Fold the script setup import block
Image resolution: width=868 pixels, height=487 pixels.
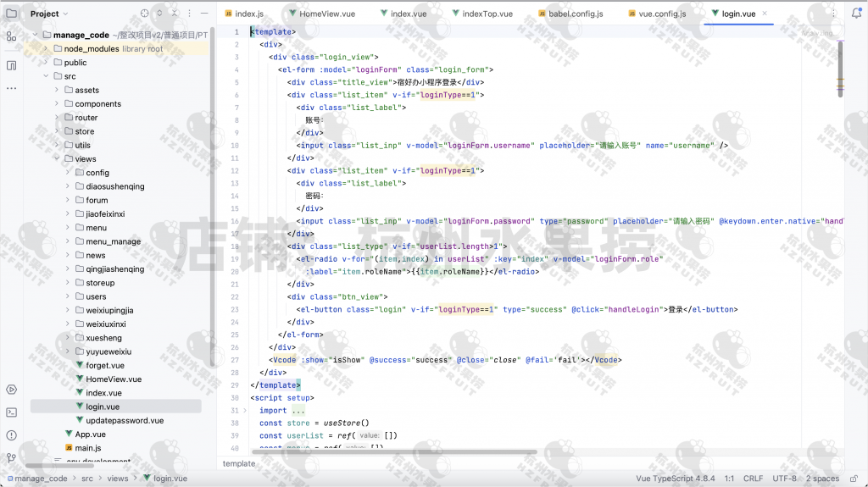pos(245,411)
